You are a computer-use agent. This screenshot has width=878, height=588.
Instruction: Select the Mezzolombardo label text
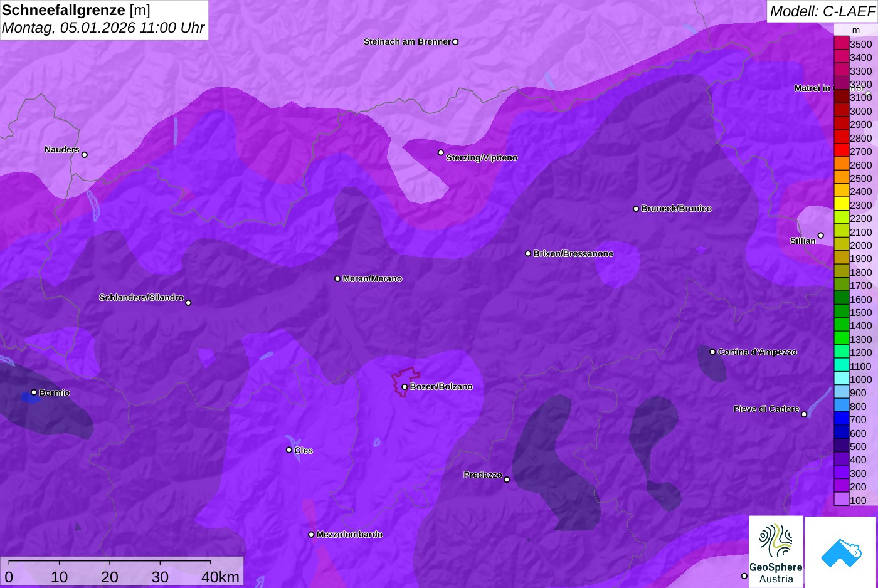click(349, 535)
